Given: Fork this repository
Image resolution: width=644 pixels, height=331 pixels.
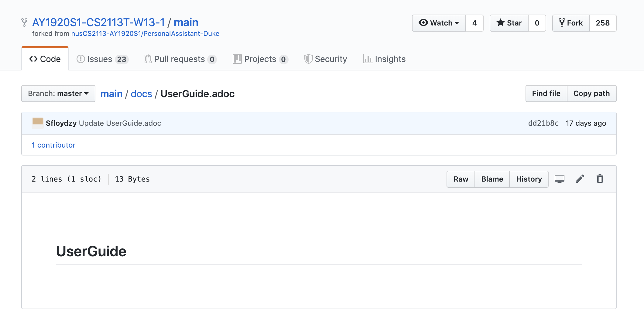Looking at the screenshot, I should [571, 23].
